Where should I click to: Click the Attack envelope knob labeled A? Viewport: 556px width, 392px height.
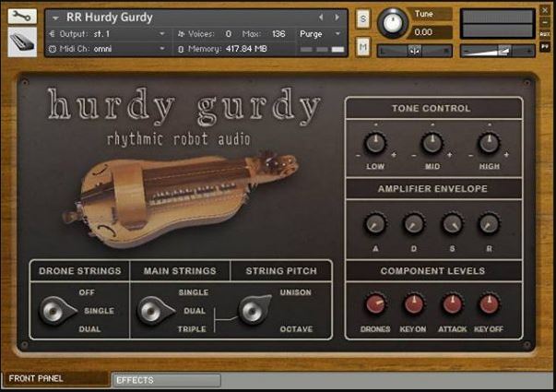click(x=375, y=224)
